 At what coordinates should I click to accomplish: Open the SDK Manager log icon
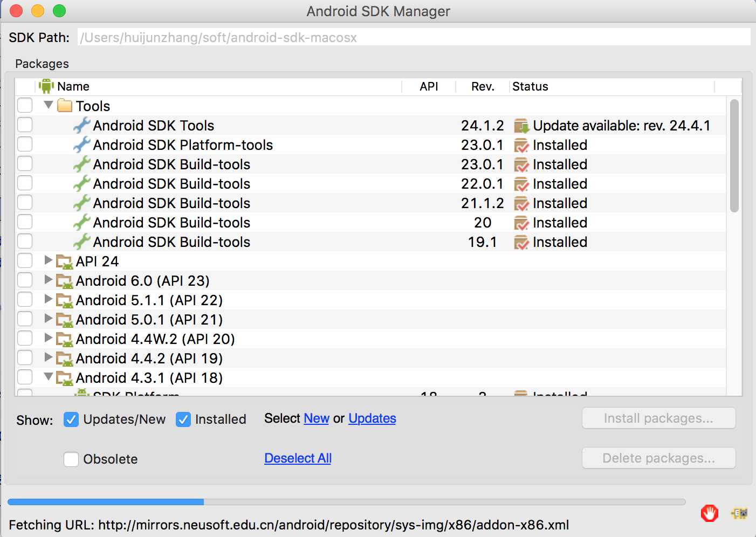[x=739, y=513]
